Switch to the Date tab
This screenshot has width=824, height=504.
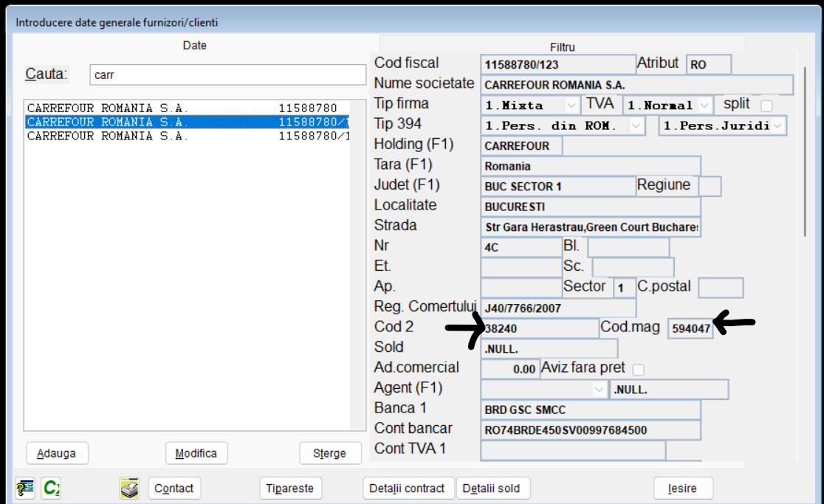194,46
